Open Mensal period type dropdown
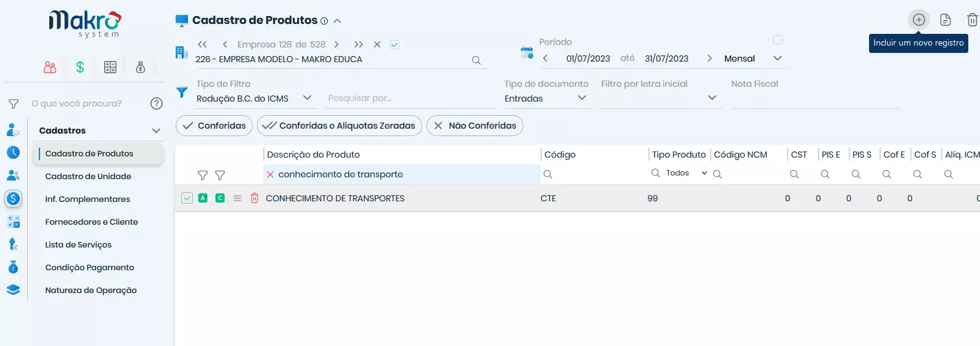 pyautogui.click(x=754, y=58)
